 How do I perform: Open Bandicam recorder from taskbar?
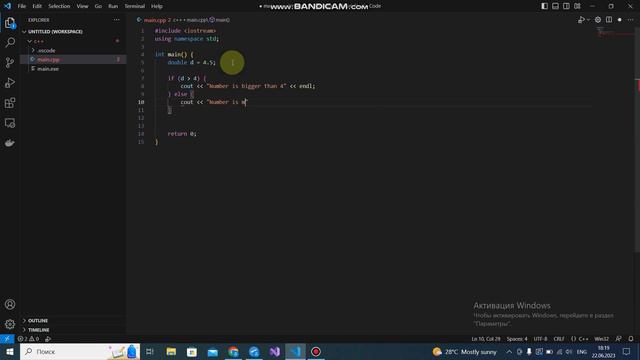click(316, 351)
